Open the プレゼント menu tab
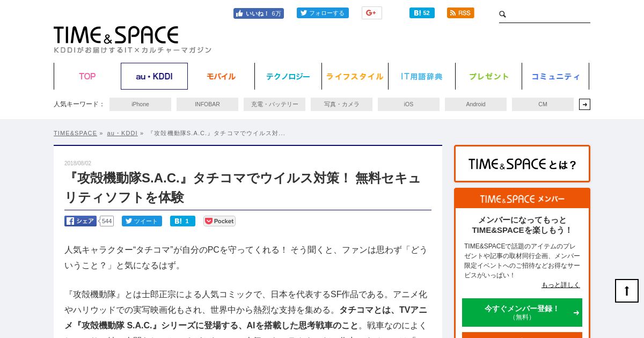 coord(489,76)
